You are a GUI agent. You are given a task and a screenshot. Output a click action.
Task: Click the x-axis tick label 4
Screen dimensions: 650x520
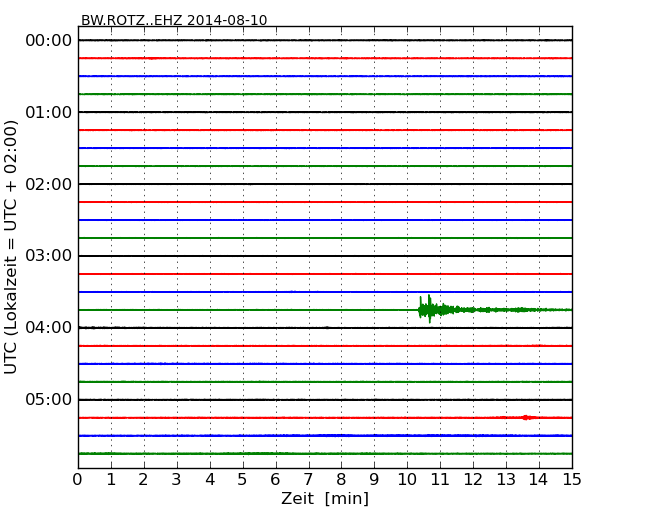tap(210, 480)
